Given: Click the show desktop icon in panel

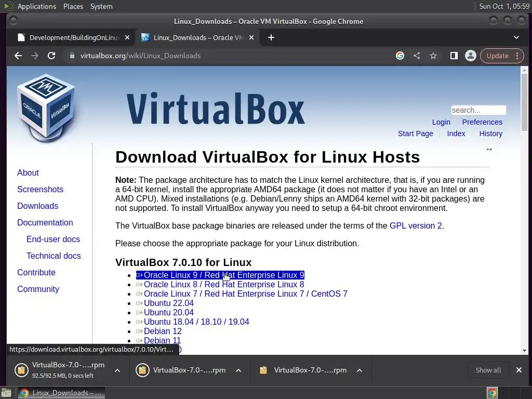Looking at the screenshot, I should coord(6,393).
